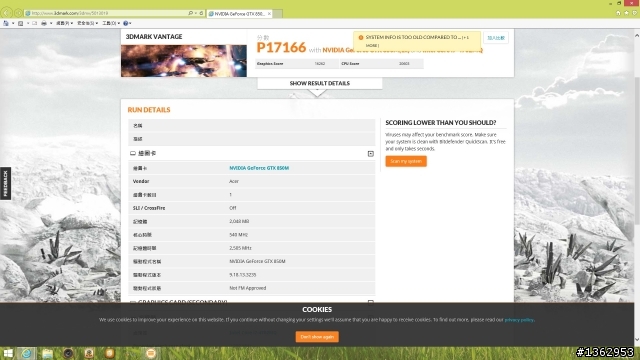The height and width of the screenshot is (360, 640).
Task: Open the 網頁(P) Page menu
Action: point(64,23)
